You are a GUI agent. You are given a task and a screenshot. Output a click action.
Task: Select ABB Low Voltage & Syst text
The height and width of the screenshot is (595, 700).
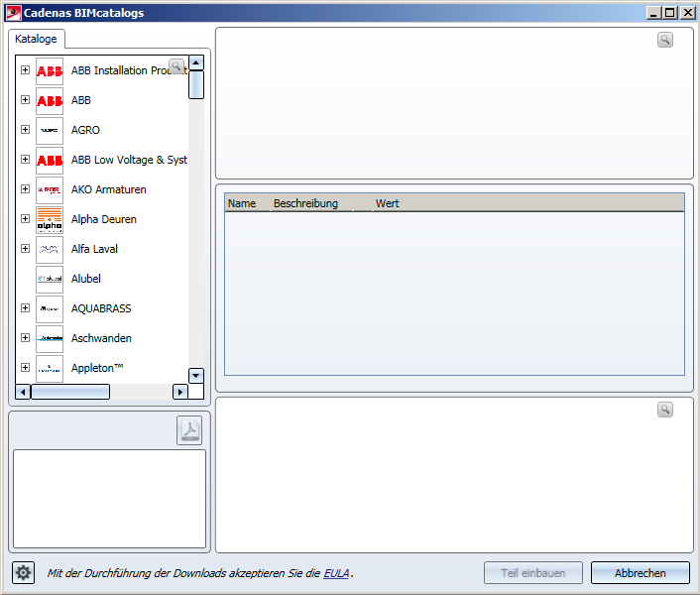(129, 160)
